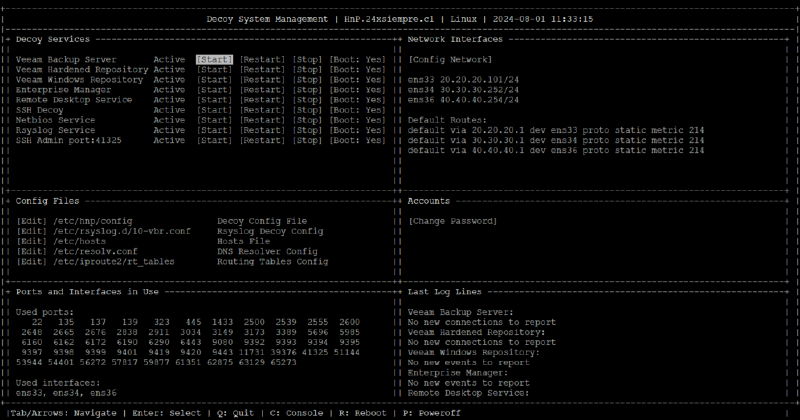
Task: Stop Remote Desktop Service
Action: point(307,100)
